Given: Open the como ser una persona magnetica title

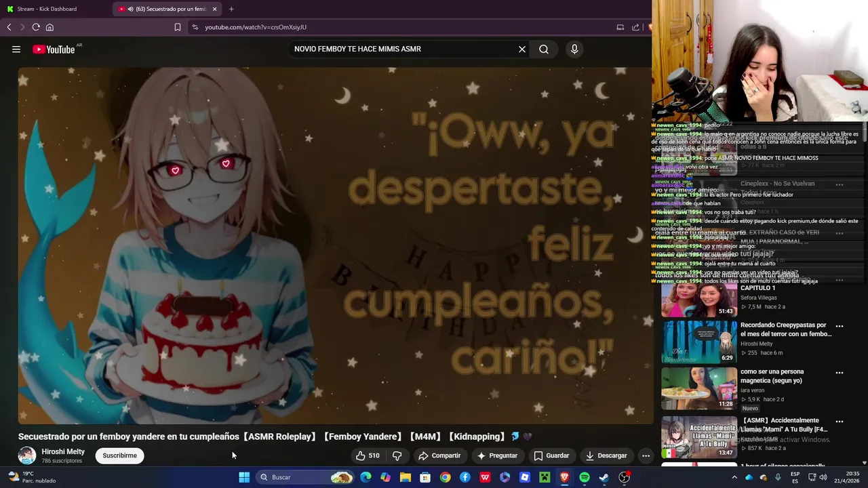Looking at the screenshot, I should [x=772, y=375].
